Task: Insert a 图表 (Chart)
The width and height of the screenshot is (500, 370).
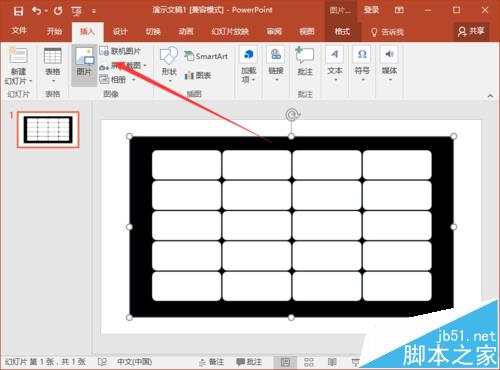Action: click(197, 75)
